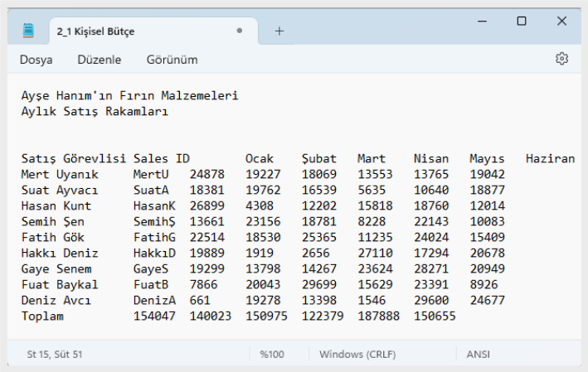This screenshot has height=372, width=588.
Task: Close the Notepad window
Action: (561, 21)
